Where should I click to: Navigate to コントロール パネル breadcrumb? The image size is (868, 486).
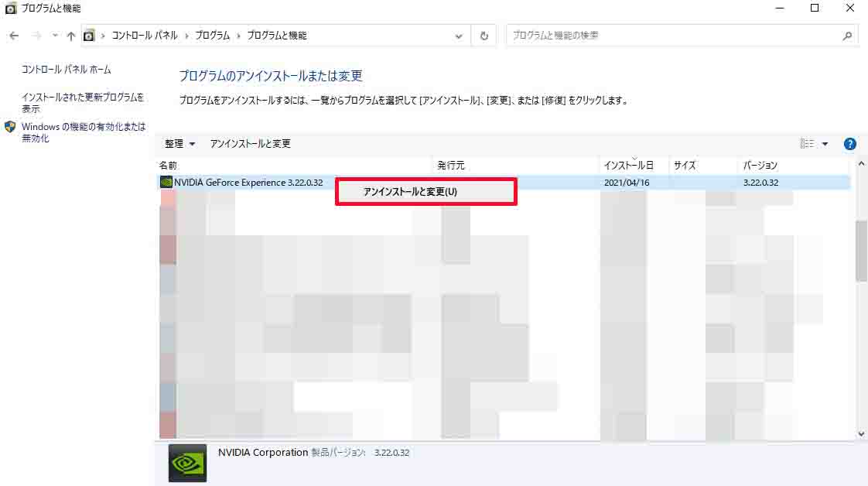[145, 36]
